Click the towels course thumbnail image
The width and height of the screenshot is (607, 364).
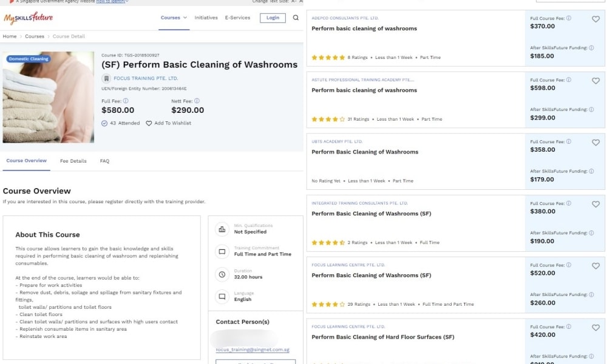[49, 97]
